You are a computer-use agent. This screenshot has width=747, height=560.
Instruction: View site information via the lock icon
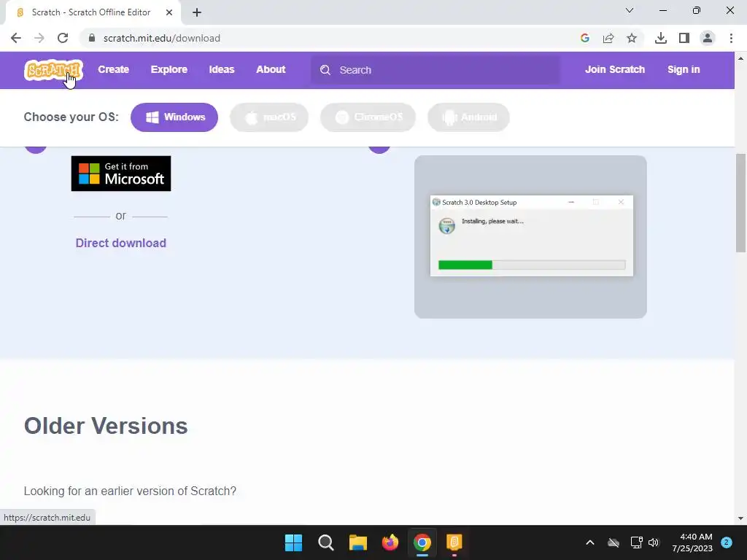coord(92,38)
